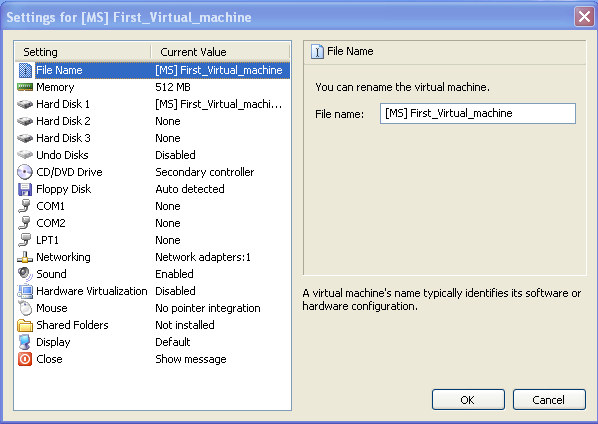The image size is (598, 424).
Task: Select the Sound speaker icon
Action: tap(25, 274)
